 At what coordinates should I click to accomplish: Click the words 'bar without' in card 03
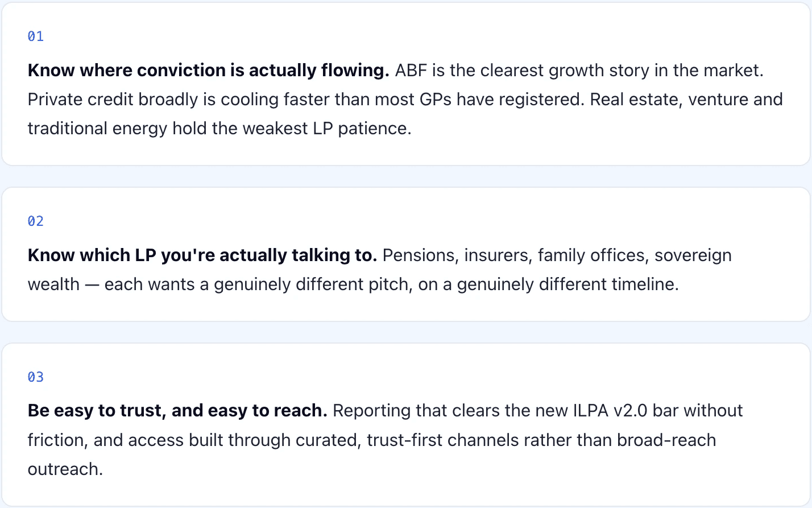698,411
